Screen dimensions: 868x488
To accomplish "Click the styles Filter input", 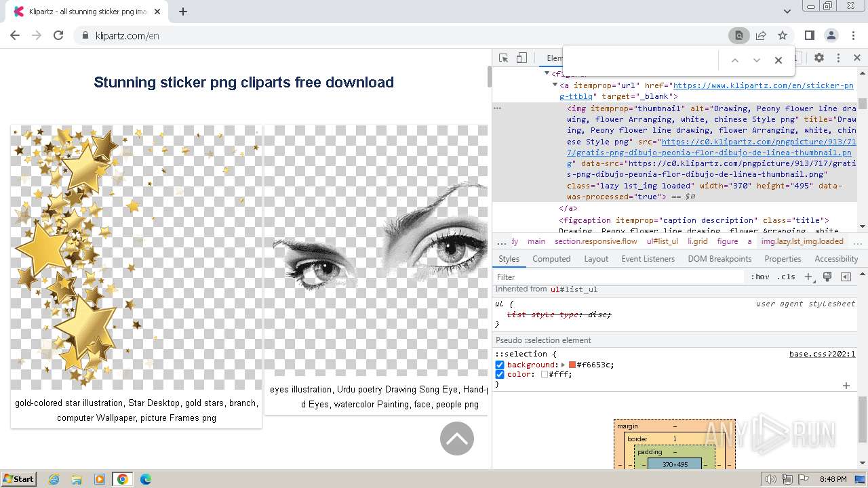I will click(x=619, y=277).
